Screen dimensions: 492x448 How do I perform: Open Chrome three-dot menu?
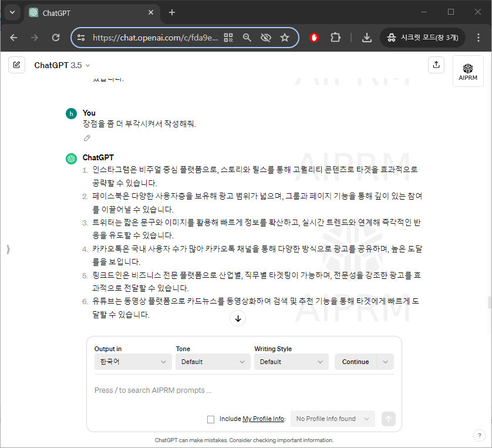[478, 38]
